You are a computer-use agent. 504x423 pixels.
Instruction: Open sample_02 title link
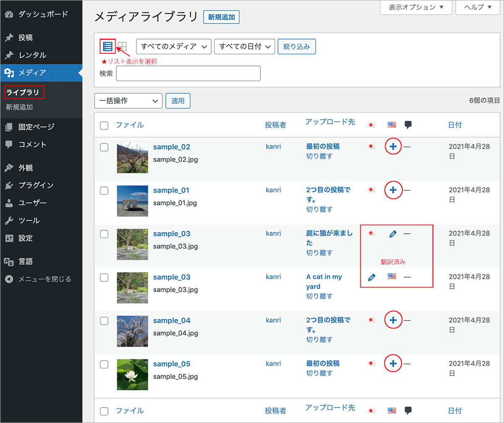pyautogui.click(x=171, y=147)
